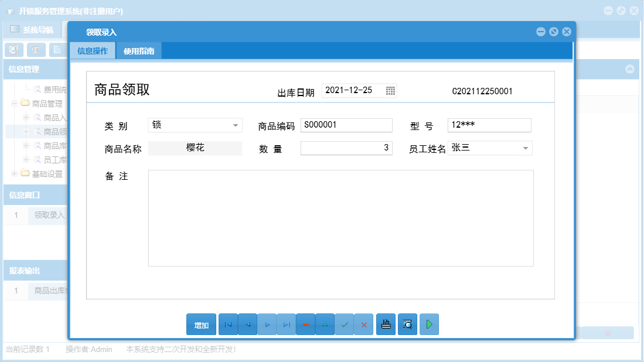Confirm changes with the green checkmark icon
This screenshot has height=362, width=644.
[345, 324]
